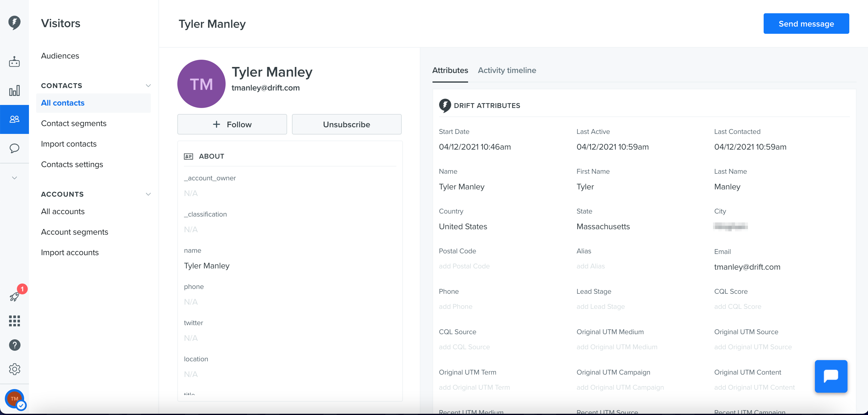This screenshot has height=415, width=868.
Task: Collapse the CONTACTS section
Action: (148, 86)
